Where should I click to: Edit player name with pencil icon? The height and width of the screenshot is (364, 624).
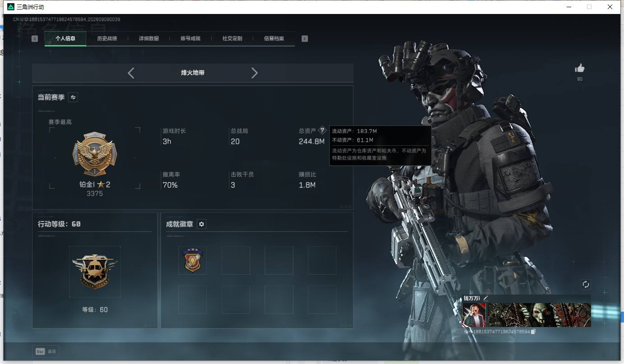click(x=486, y=298)
